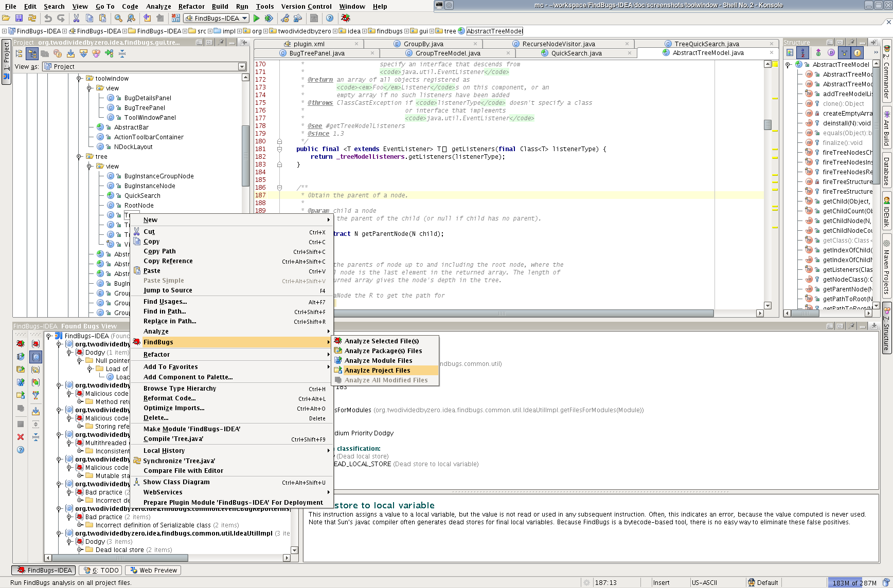Collapse the toolwindow folder in project tree
893x588 pixels.
[x=79, y=79]
